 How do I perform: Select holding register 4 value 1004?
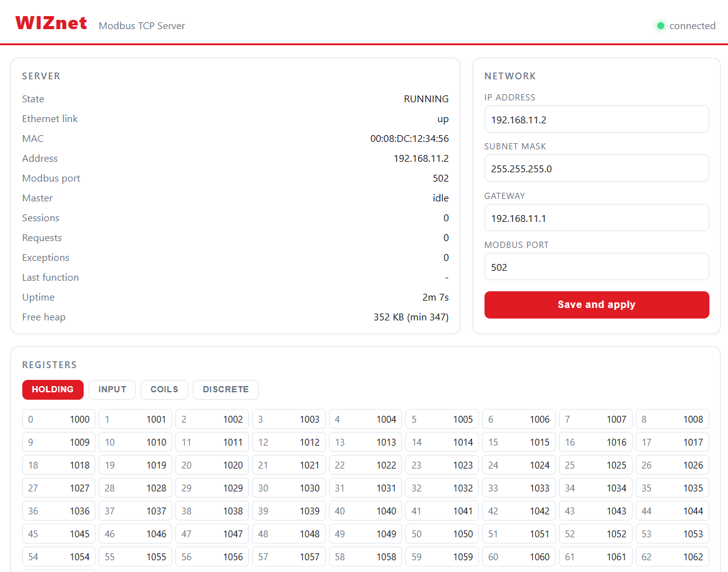(x=366, y=420)
